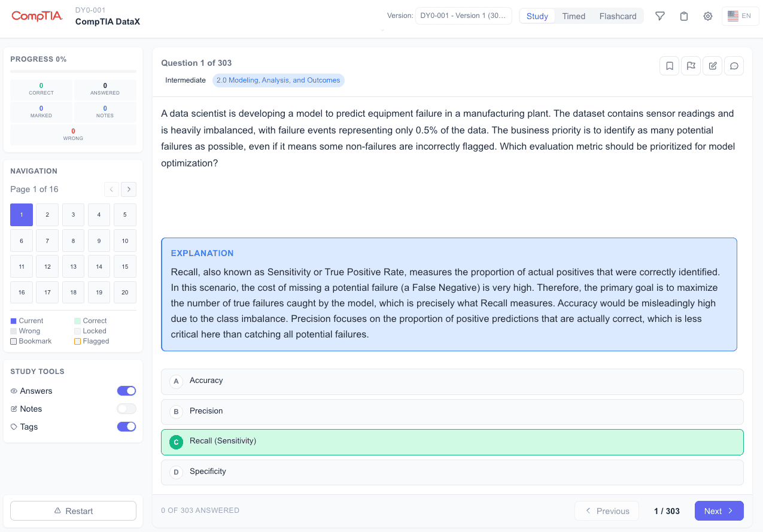Advance navigation with the right chevron
The height and width of the screenshot is (532, 763).
coord(128,189)
